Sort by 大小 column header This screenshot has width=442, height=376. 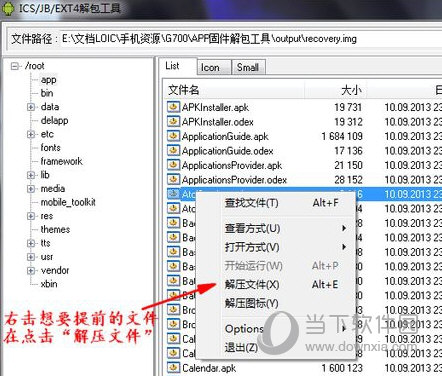point(335,90)
